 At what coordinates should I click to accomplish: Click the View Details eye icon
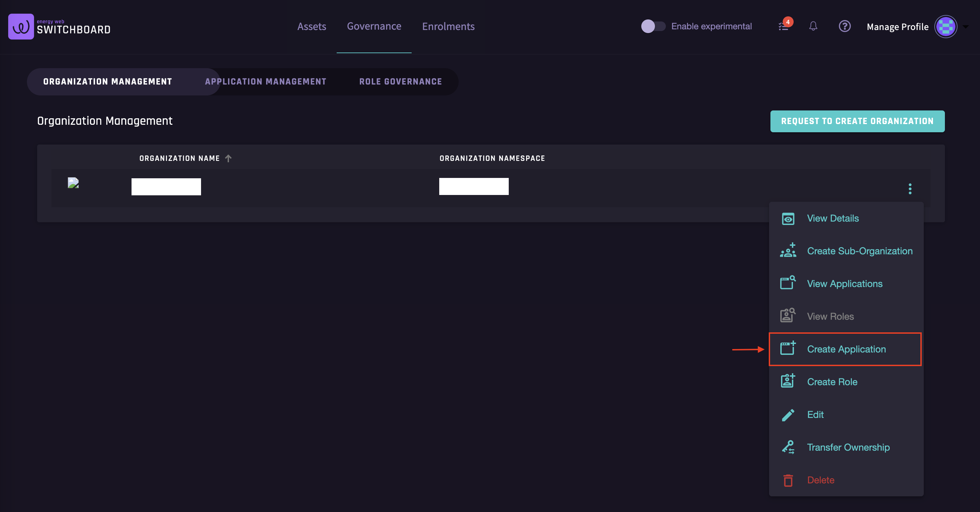[x=787, y=219]
